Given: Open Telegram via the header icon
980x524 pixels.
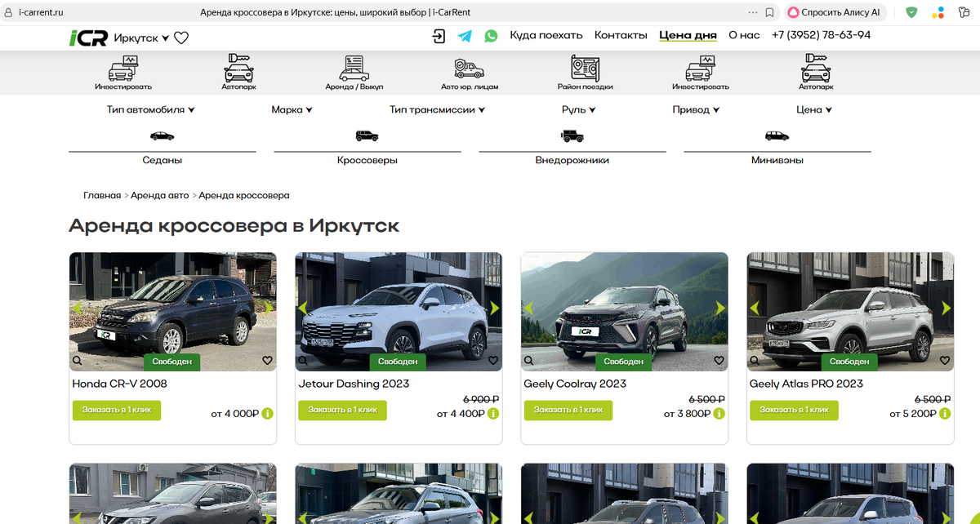Looking at the screenshot, I should coord(465,36).
